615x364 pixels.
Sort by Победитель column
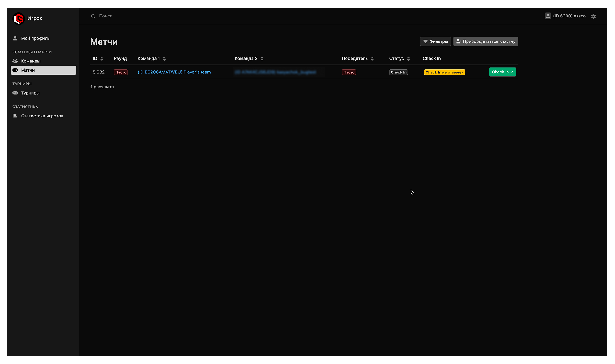click(372, 59)
